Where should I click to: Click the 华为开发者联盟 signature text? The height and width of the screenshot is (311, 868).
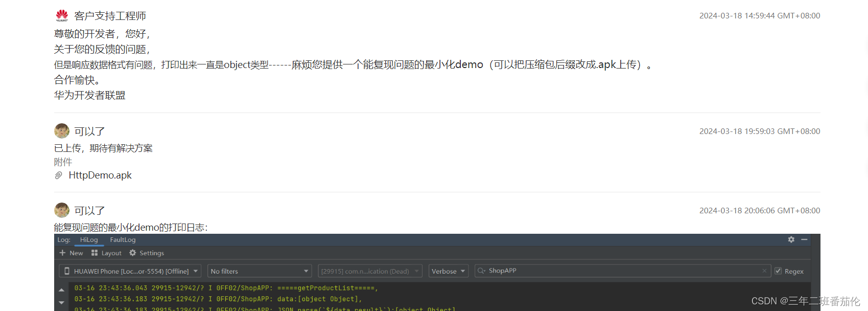point(89,95)
